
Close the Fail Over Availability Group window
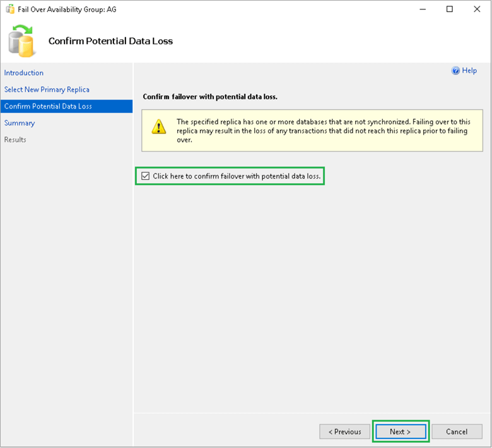(477, 9)
